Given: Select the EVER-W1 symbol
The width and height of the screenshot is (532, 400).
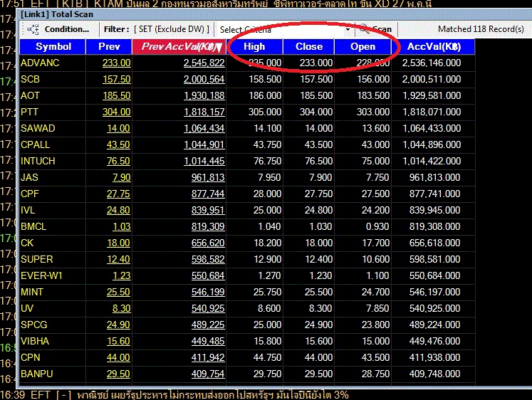Looking at the screenshot, I should click(x=41, y=275).
